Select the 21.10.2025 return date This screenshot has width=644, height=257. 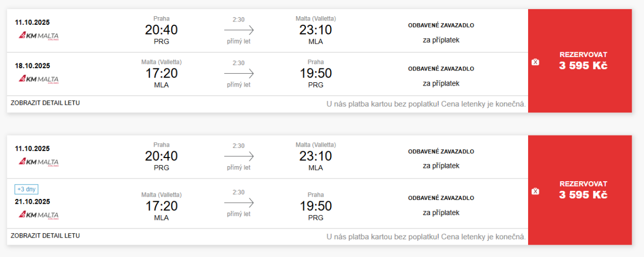click(32, 202)
